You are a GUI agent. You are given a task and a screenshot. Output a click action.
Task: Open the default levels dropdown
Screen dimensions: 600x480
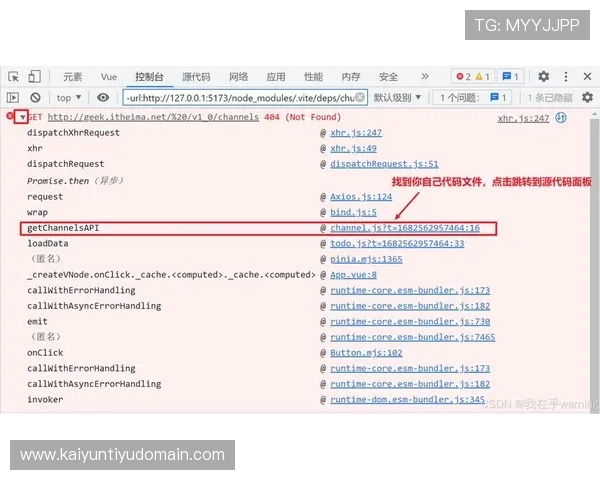pos(398,97)
